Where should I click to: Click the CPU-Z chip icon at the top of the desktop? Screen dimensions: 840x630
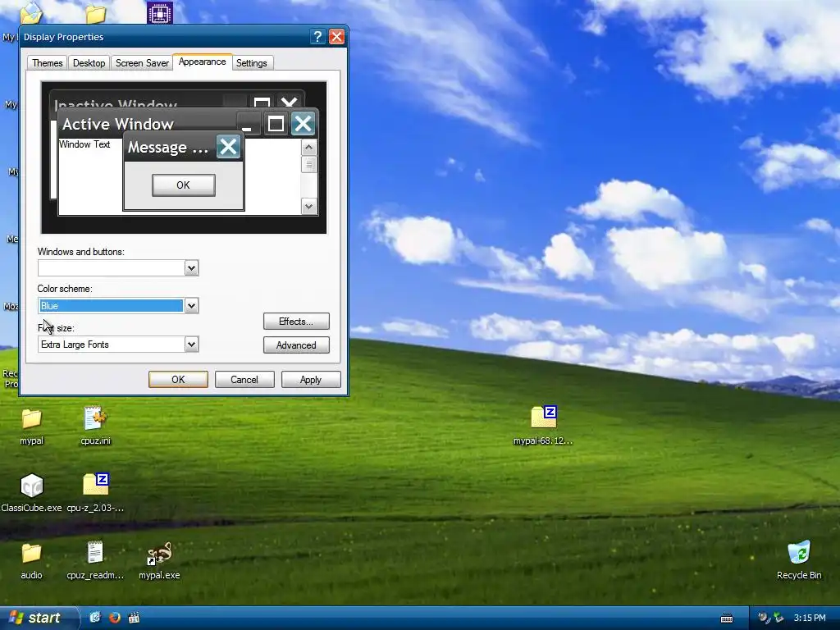point(160,13)
